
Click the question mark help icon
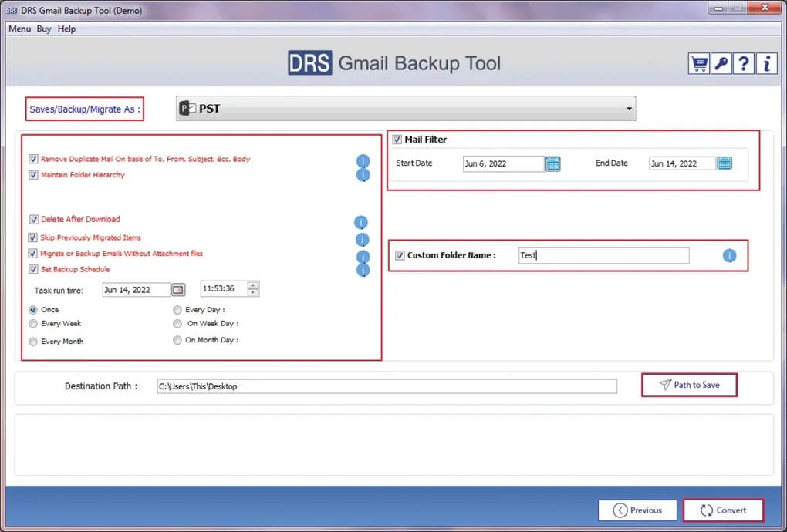tap(743, 64)
